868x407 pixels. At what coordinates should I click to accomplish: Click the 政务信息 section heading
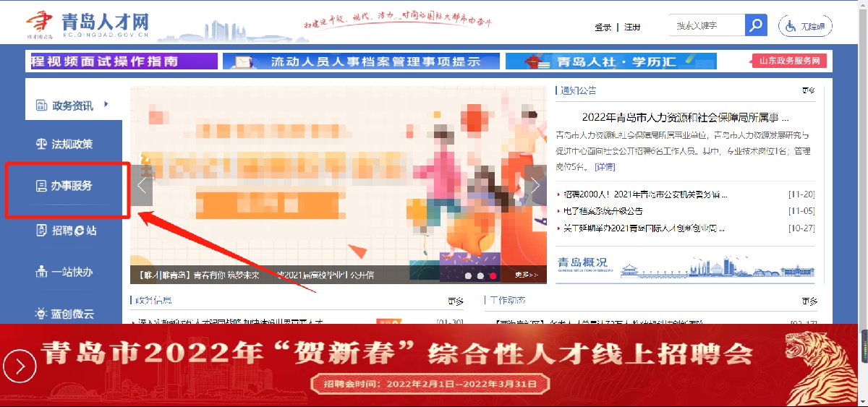click(153, 300)
